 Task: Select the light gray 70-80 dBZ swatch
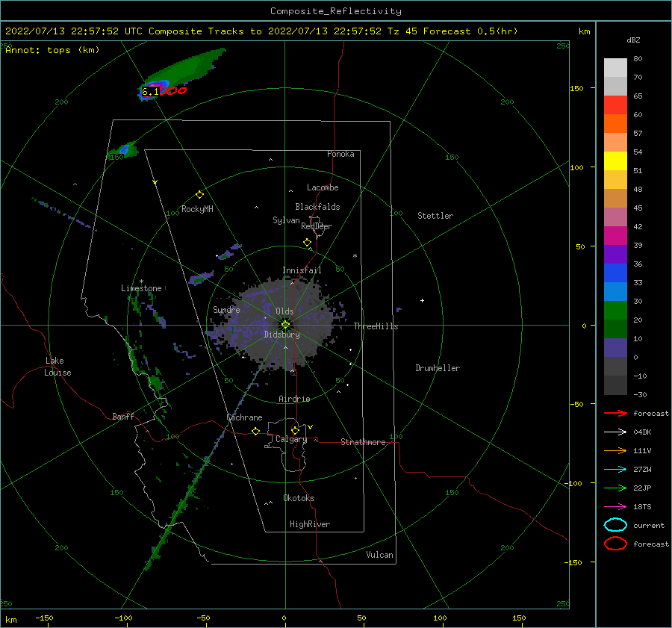point(615,68)
